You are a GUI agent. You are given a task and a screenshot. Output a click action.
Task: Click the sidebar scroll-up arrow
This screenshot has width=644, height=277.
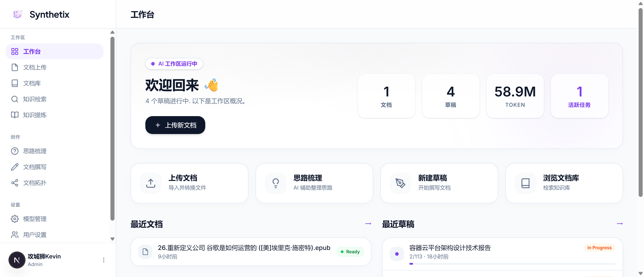pyautogui.click(x=112, y=32)
